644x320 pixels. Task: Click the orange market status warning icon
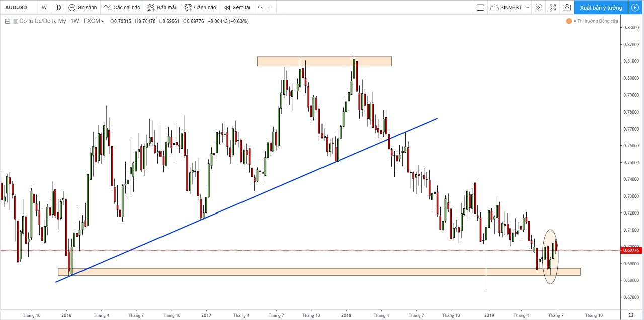pyautogui.click(x=569, y=21)
